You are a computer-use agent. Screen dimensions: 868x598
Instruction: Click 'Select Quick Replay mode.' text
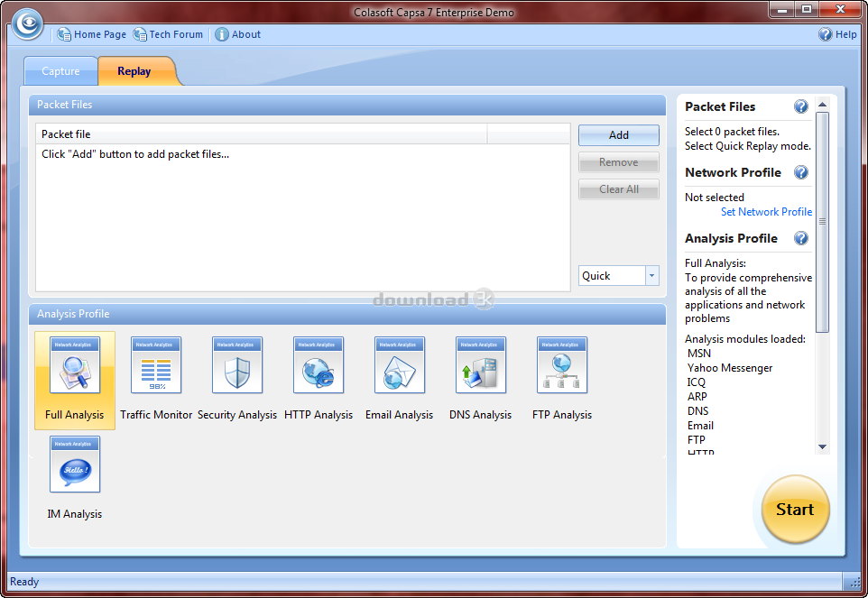[748, 146]
